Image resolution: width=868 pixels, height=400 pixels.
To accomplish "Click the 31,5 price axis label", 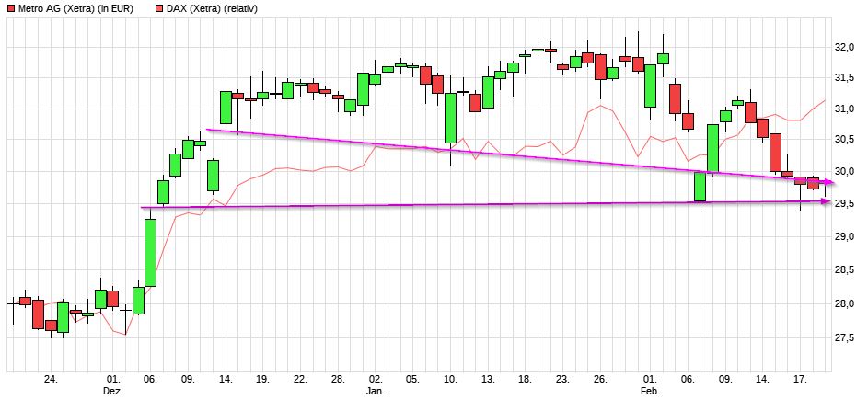I will click(846, 78).
